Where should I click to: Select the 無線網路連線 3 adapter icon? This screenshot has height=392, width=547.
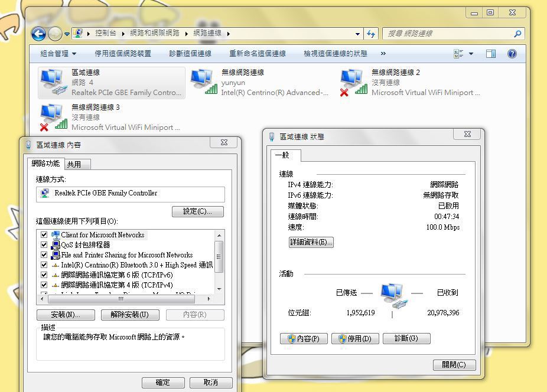tap(53, 117)
